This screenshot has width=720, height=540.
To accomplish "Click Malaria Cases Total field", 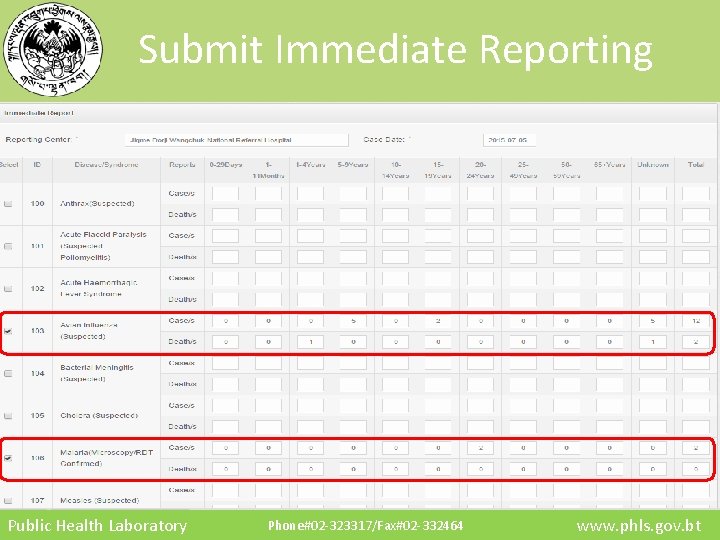I will tap(696, 448).
